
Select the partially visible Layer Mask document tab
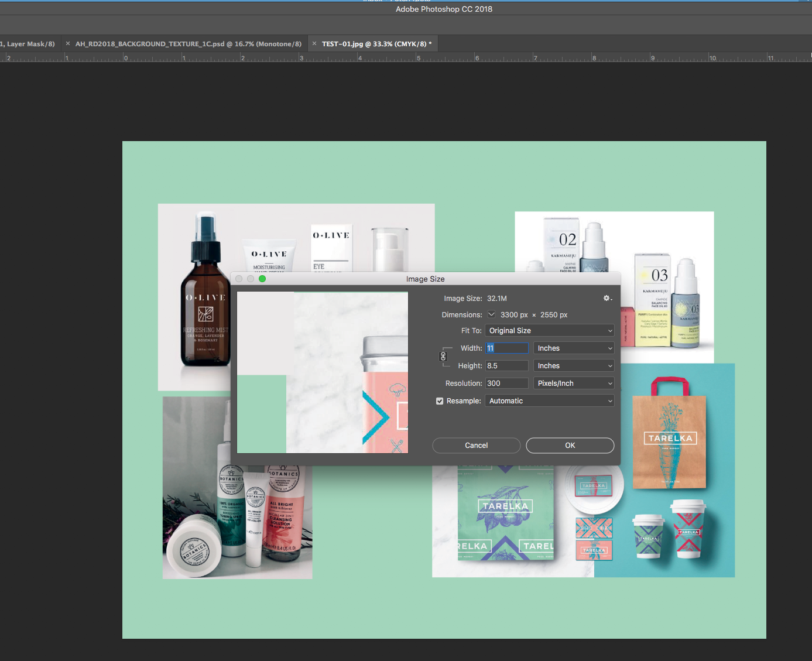point(26,43)
